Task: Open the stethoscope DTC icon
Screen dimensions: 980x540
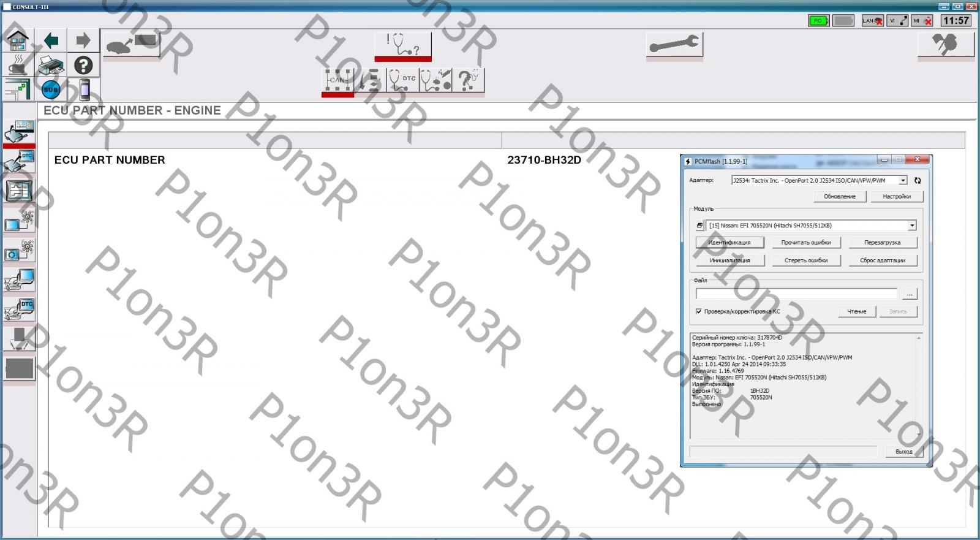Action: (403, 80)
